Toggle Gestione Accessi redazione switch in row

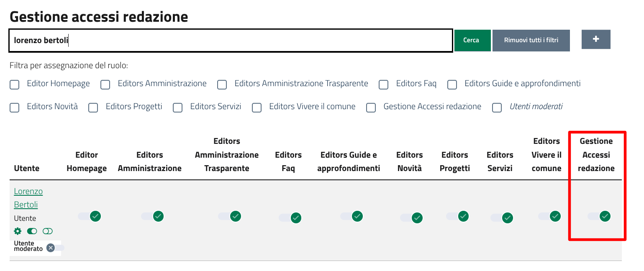[599, 216]
